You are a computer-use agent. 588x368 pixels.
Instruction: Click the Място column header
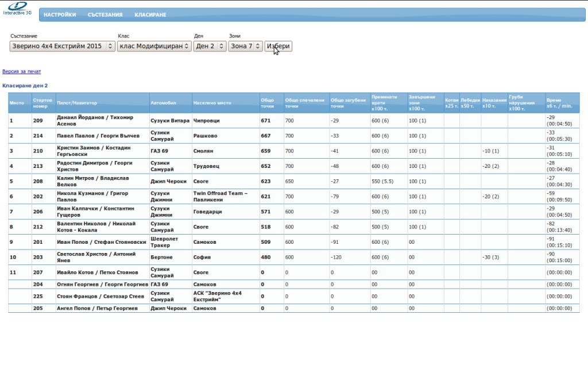pos(17,103)
